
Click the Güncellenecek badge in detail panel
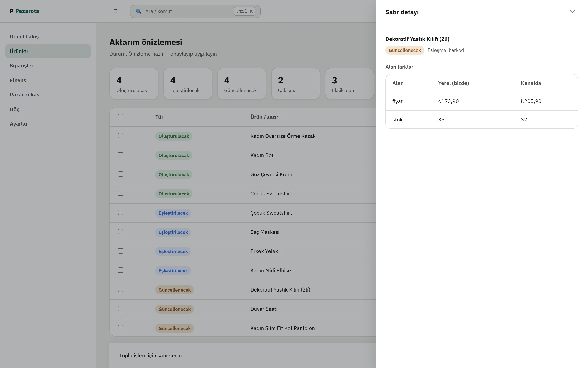[x=404, y=50]
